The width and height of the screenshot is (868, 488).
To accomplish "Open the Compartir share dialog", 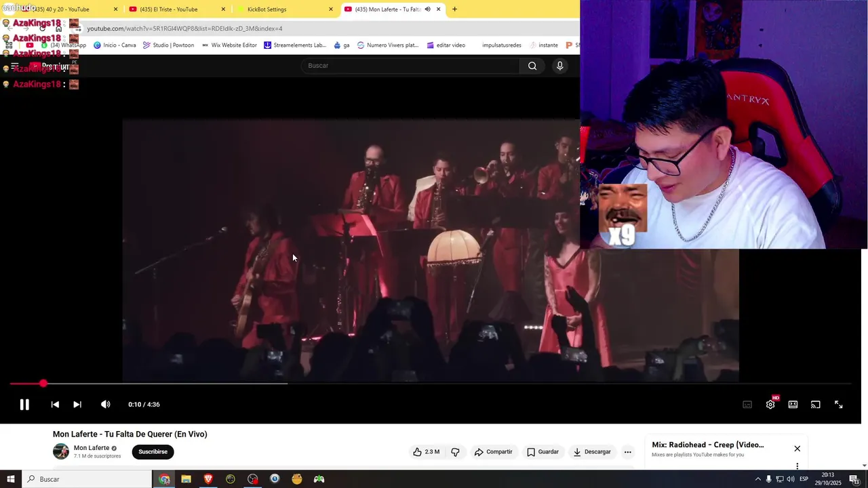I will (x=493, y=452).
